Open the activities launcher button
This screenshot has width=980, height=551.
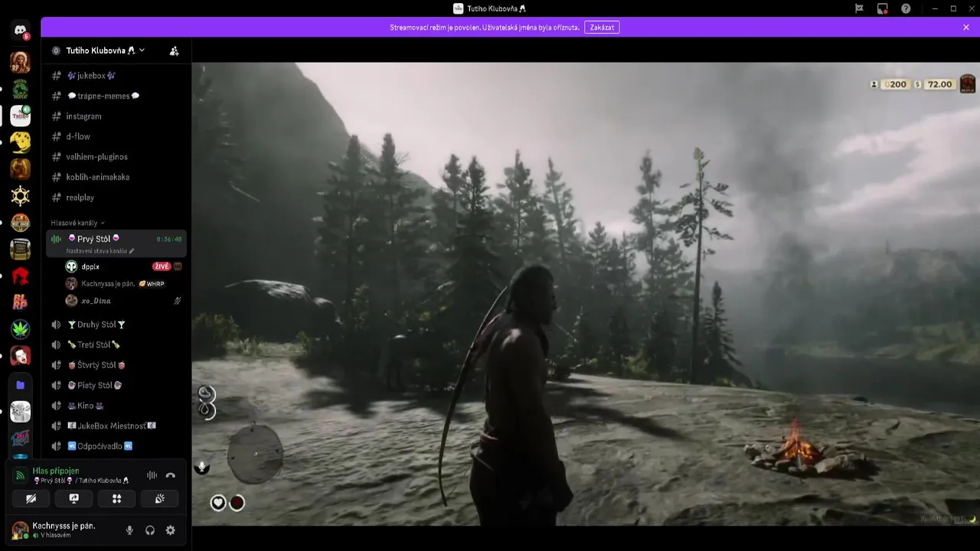pyautogui.click(x=117, y=498)
